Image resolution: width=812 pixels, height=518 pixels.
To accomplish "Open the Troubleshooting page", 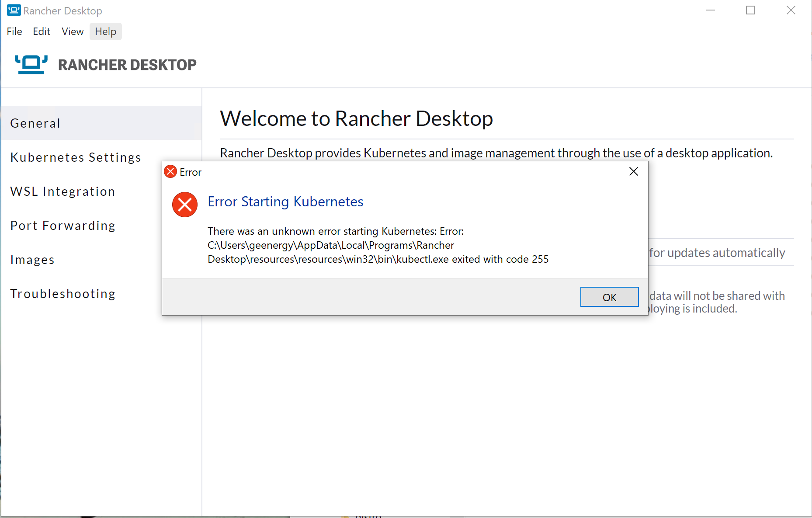I will pyautogui.click(x=62, y=293).
